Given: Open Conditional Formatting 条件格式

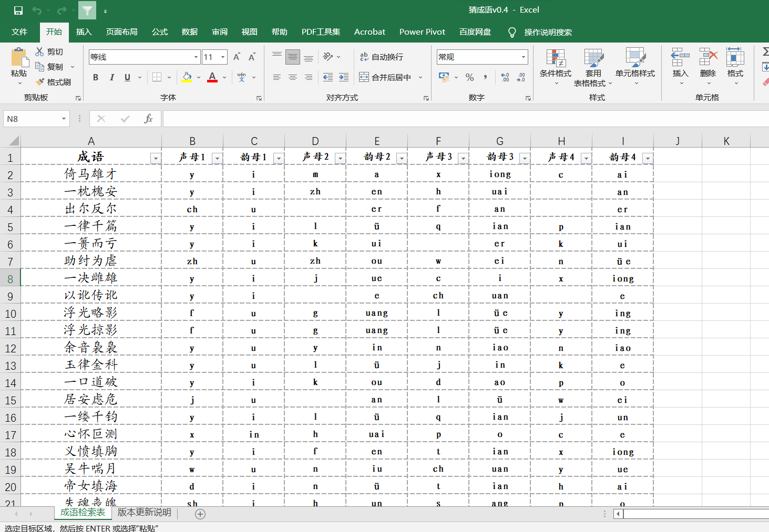Looking at the screenshot, I should [x=556, y=67].
